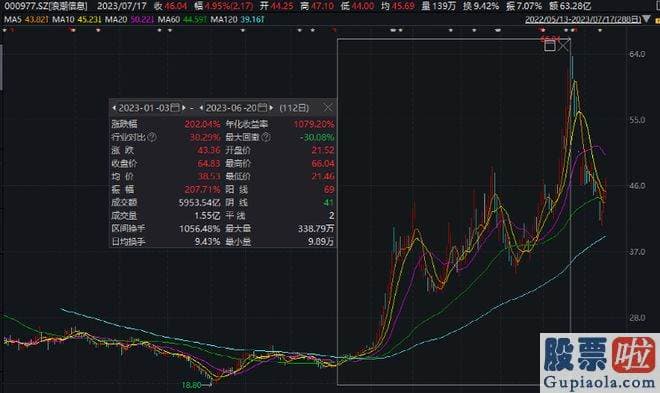660x393 pixels.
Task: Click the 最高价 value 66.04
Action: tap(323, 163)
